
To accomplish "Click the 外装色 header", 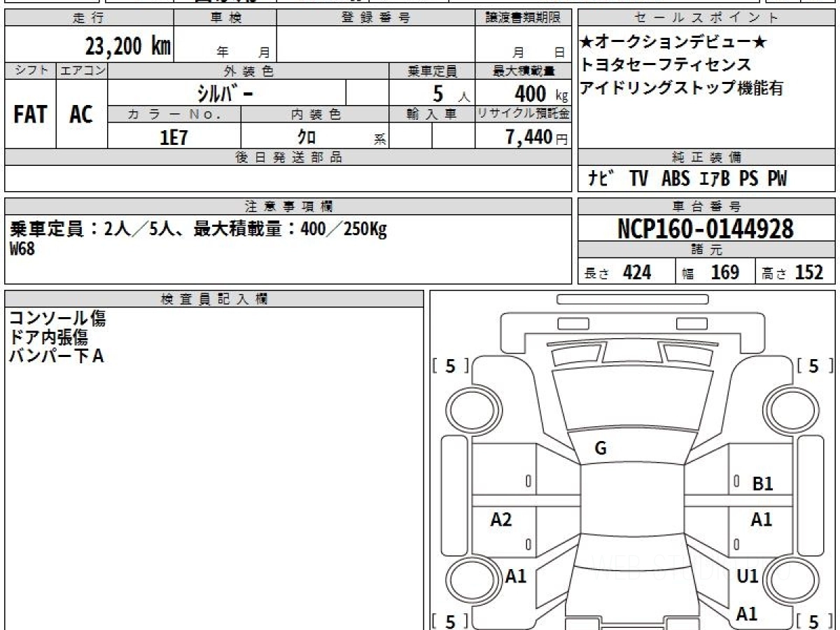I will 248,71.
